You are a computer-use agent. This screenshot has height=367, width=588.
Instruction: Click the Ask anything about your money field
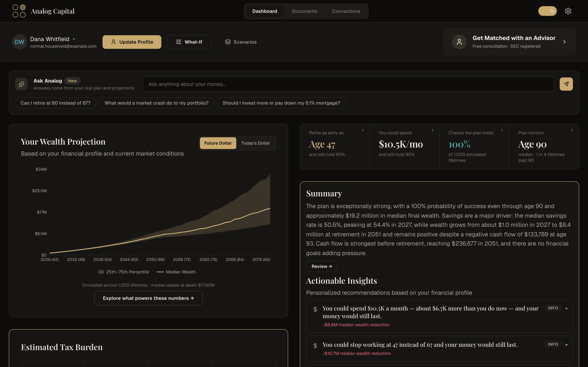click(348, 84)
